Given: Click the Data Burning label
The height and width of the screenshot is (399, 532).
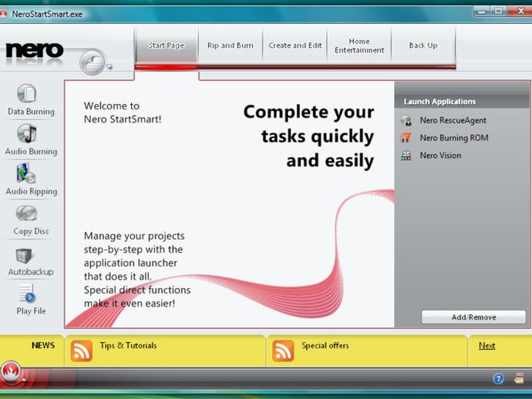Looking at the screenshot, I should (31, 112).
